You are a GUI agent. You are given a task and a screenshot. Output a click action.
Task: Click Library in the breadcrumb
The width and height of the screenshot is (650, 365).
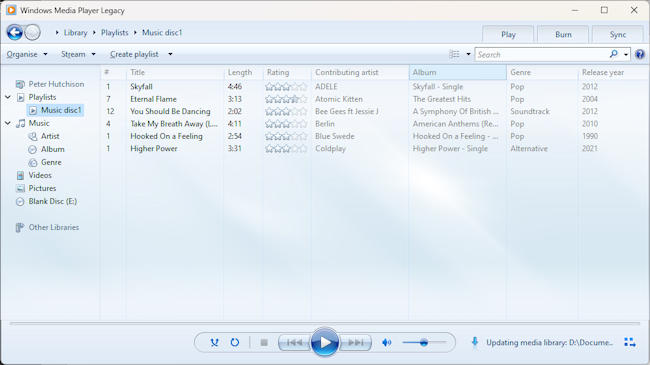[75, 32]
